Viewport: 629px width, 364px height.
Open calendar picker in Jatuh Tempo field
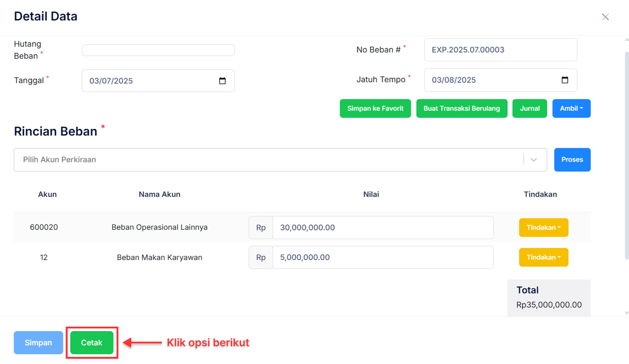[x=565, y=80]
